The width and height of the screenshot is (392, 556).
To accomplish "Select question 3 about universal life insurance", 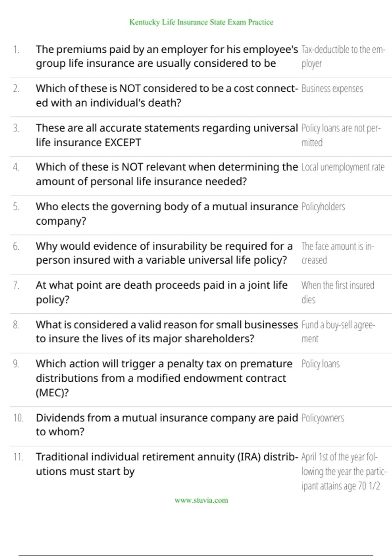I will point(167,135).
